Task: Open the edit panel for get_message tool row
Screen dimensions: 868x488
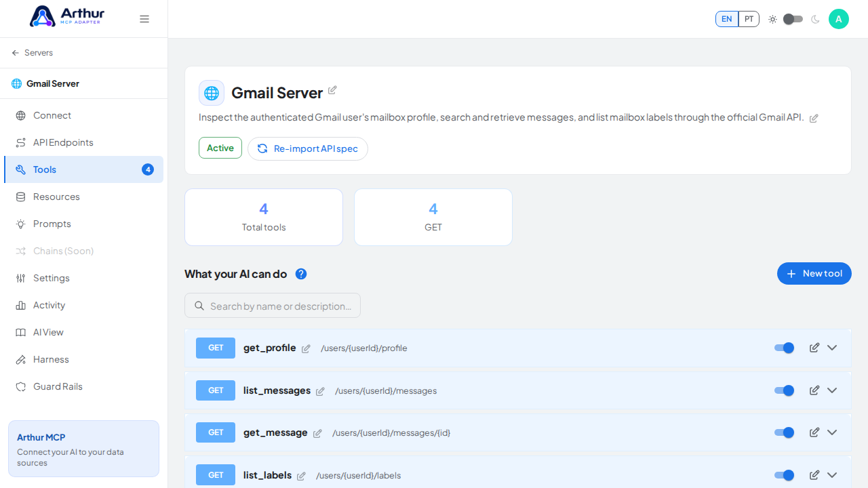Action: 814,432
